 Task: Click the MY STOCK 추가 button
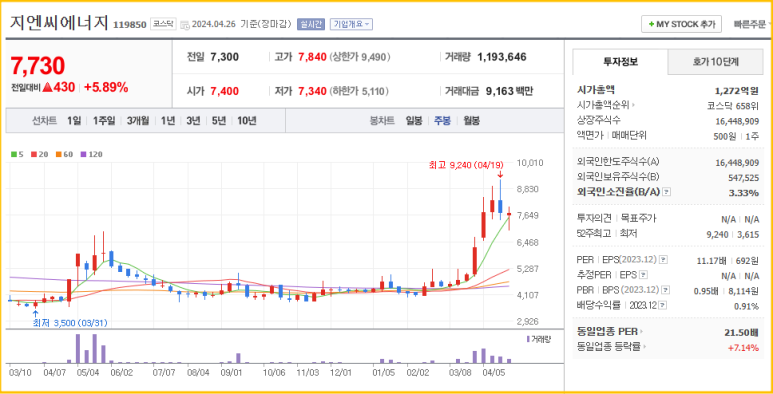point(681,24)
